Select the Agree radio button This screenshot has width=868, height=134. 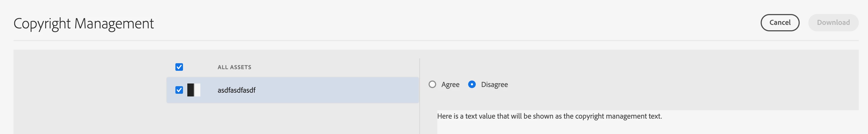click(x=432, y=84)
